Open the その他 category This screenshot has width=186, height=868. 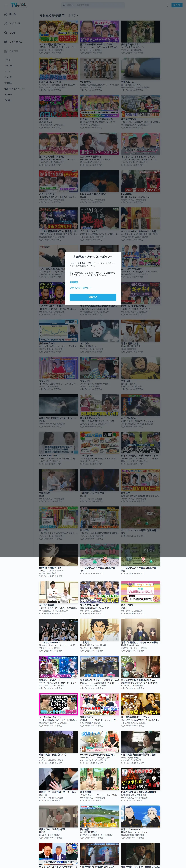click(7, 100)
